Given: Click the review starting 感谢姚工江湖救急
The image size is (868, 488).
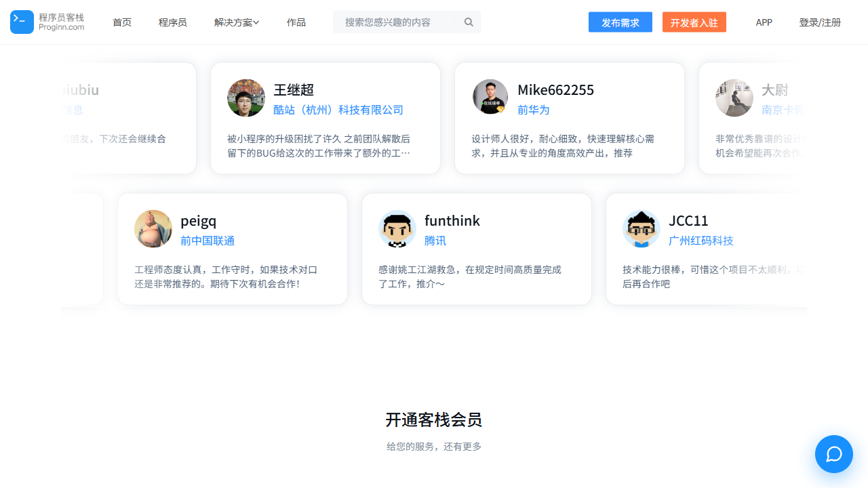Looking at the screenshot, I should click(470, 277).
